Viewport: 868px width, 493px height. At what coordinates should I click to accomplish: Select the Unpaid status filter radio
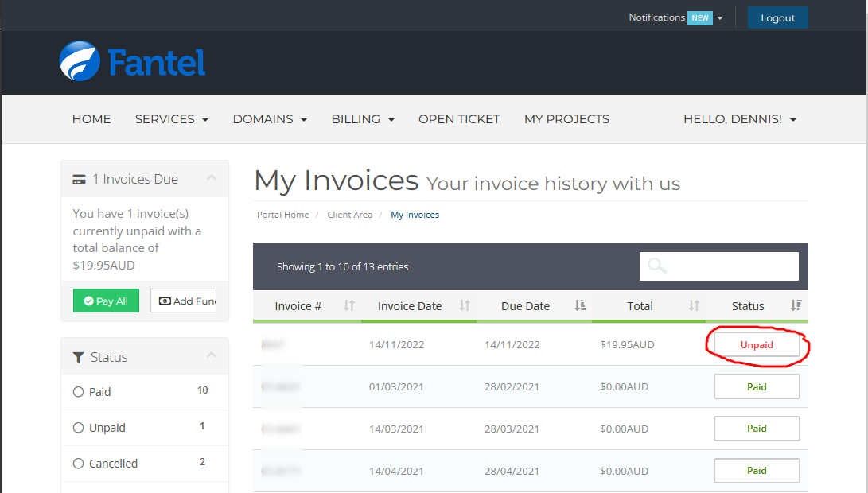(x=79, y=428)
